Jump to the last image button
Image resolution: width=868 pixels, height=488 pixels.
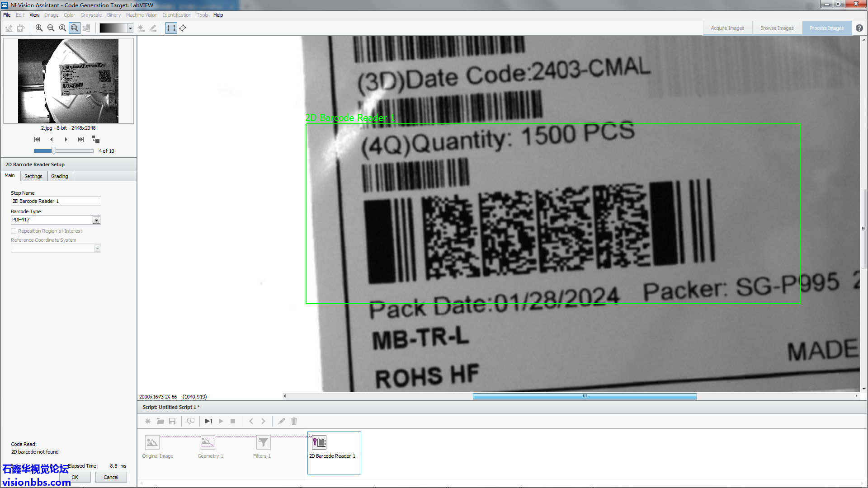(x=80, y=139)
